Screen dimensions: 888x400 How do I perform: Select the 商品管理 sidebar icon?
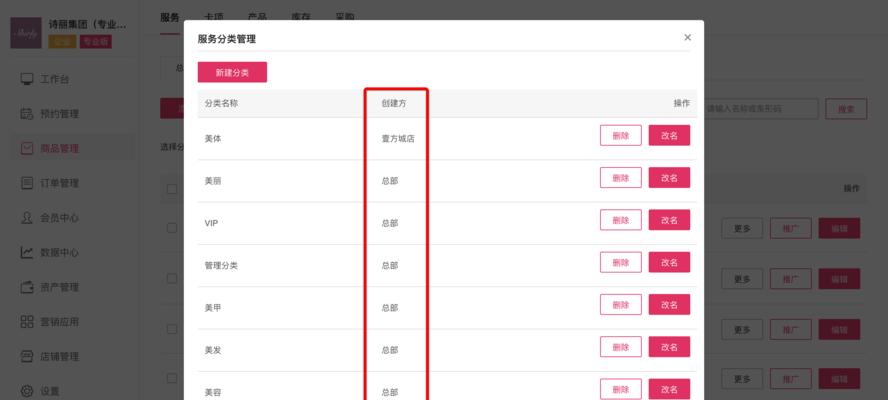(27, 148)
